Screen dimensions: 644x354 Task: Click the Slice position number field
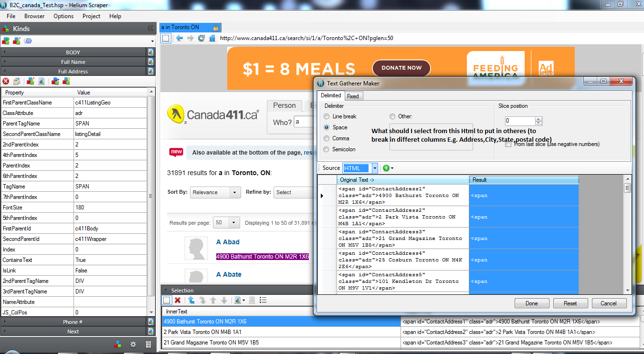pyautogui.click(x=520, y=121)
